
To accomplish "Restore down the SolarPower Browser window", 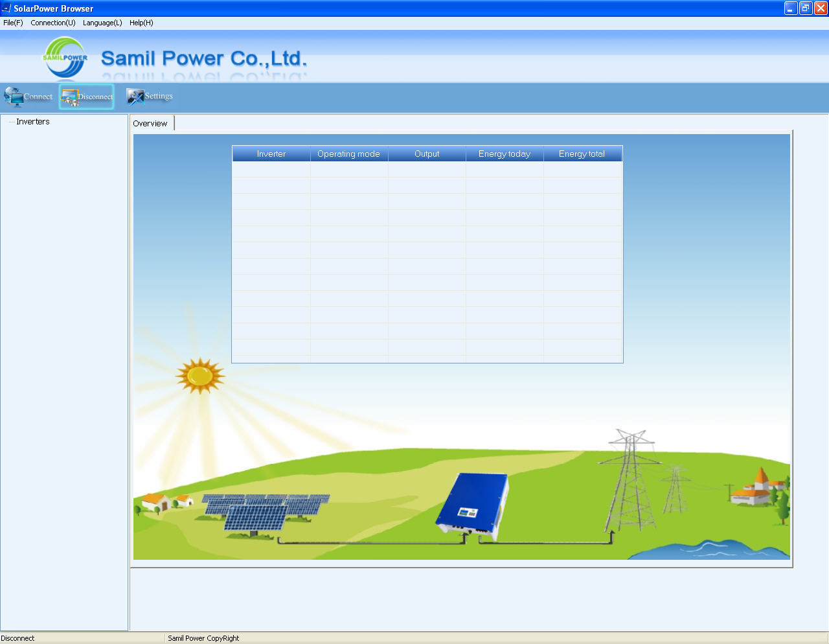I will (806, 8).
